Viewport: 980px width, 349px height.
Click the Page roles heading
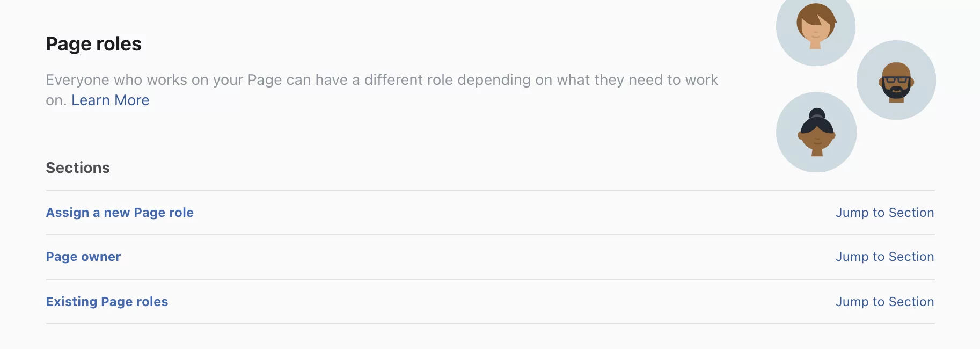coord(94,43)
